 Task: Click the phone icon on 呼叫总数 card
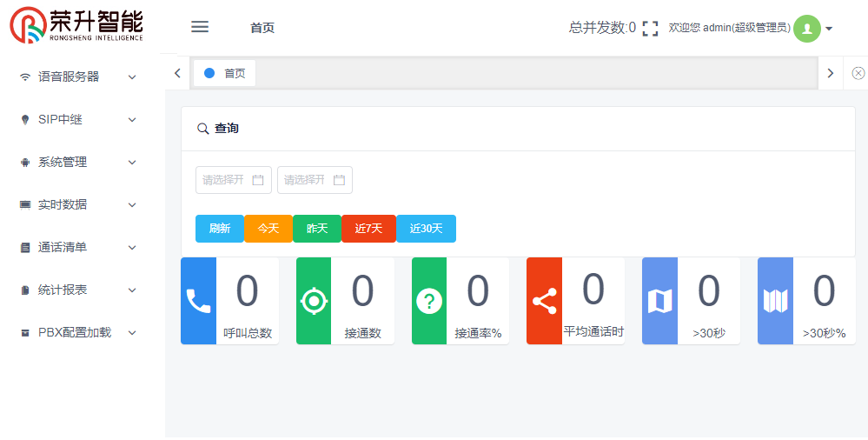[x=198, y=302]
